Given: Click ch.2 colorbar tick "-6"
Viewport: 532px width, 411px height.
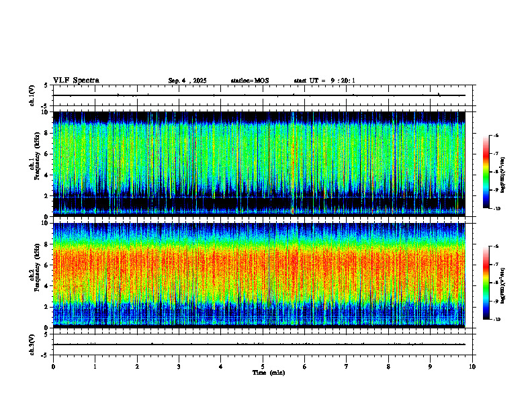Looking at the screenshot, I should tap(496, 246).
